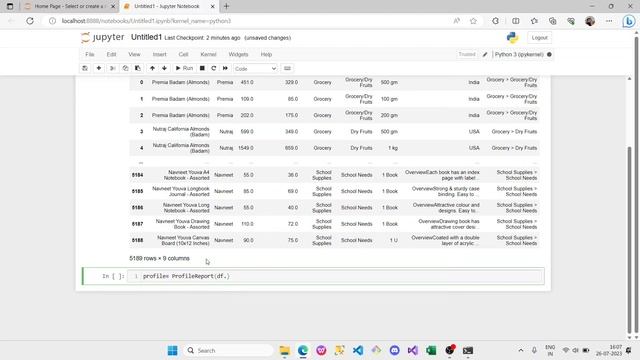
Task: Restart the kernel icon
Action: pyautogui.click(x=213, y=69)
